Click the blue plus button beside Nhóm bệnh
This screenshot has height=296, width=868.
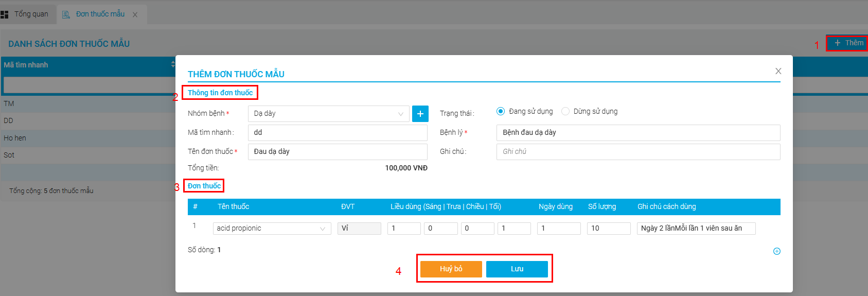[420, 114]
